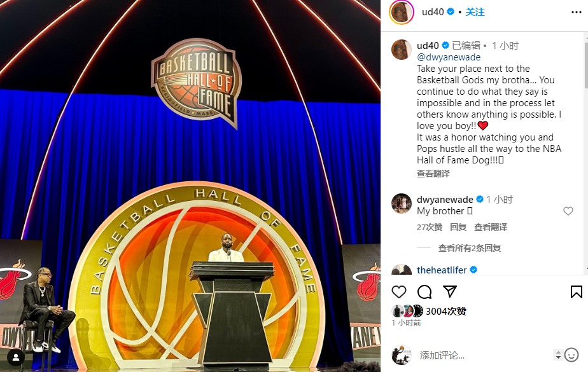
Task: Follow ud40 with 关注 button
Action: [x=475, y=12]
